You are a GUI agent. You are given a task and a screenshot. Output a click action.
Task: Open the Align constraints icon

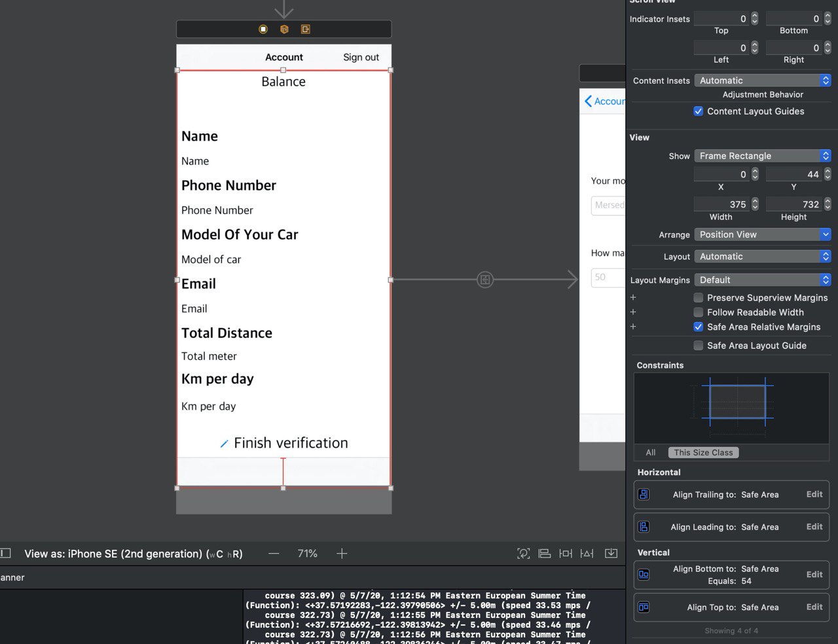point(545,554)
